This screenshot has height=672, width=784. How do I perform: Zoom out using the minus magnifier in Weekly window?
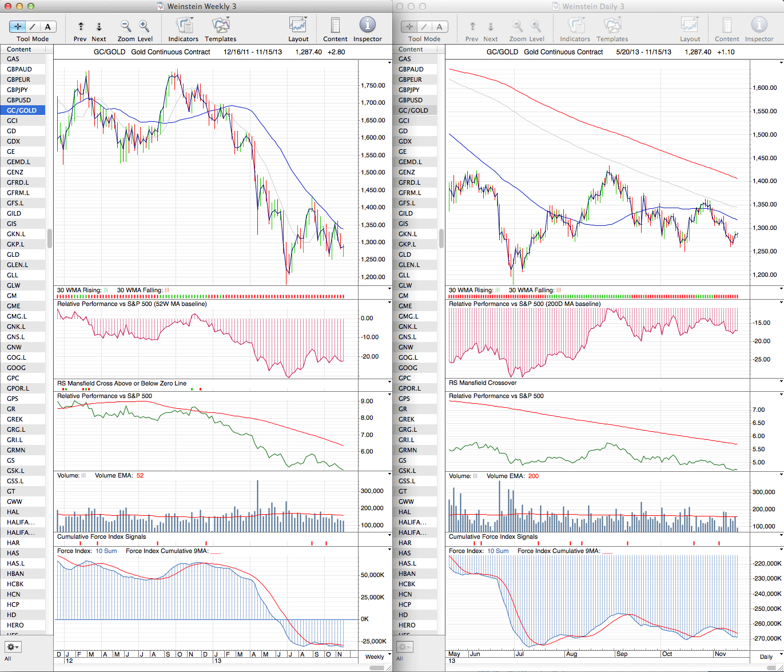point(126,26)
